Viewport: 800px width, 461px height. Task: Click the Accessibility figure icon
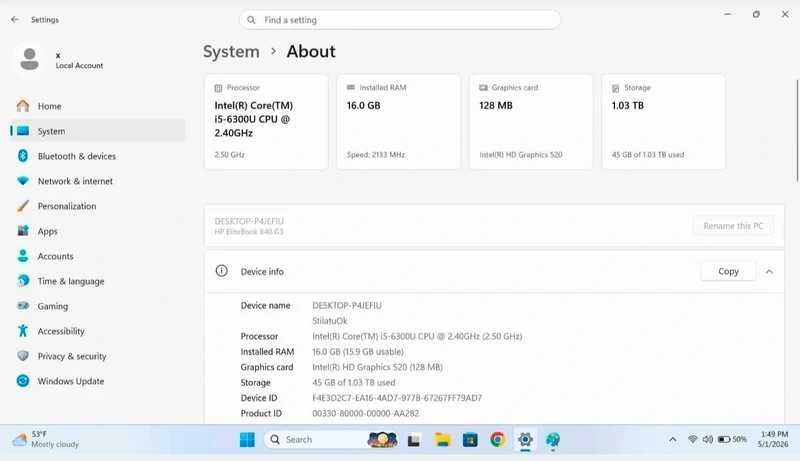click(23, 330)
